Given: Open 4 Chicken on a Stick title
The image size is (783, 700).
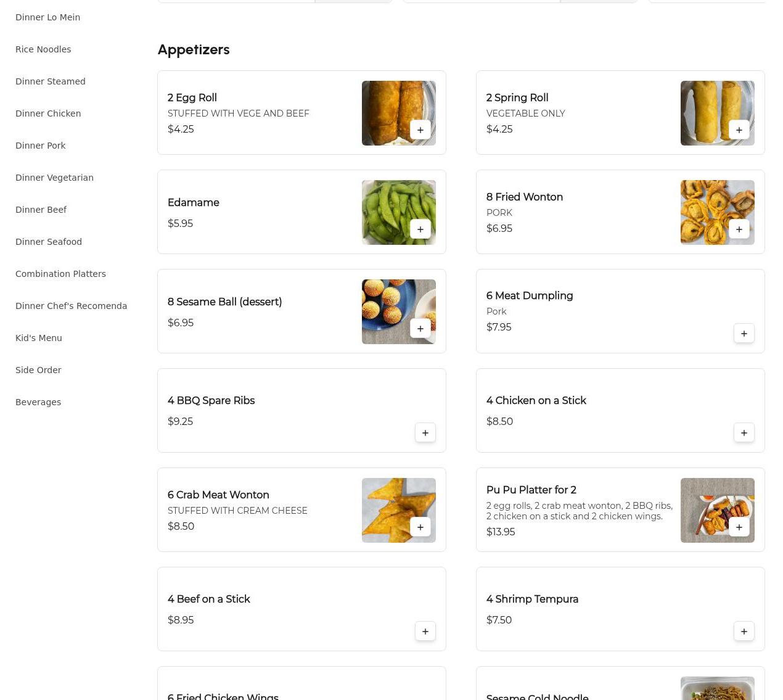Looking at the screenshot, I should click(x=536, y=400).
